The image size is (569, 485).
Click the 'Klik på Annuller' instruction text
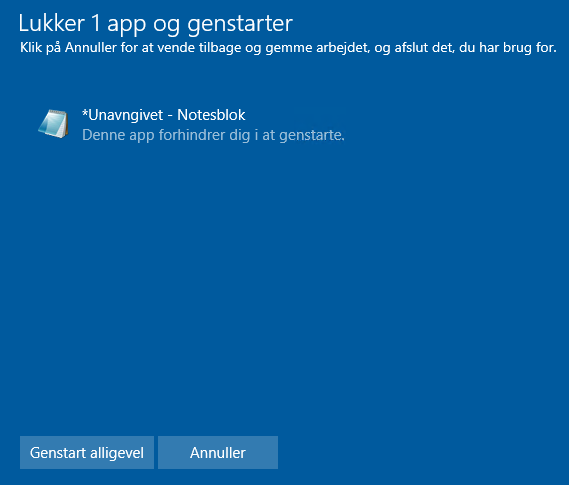coord(288,48)
